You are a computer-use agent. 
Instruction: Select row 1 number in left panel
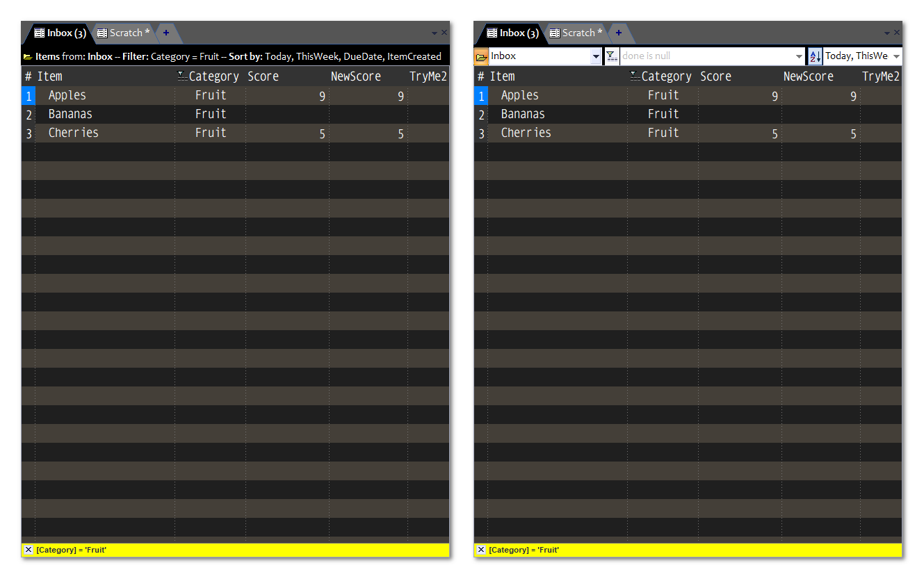tap(29, 96)
